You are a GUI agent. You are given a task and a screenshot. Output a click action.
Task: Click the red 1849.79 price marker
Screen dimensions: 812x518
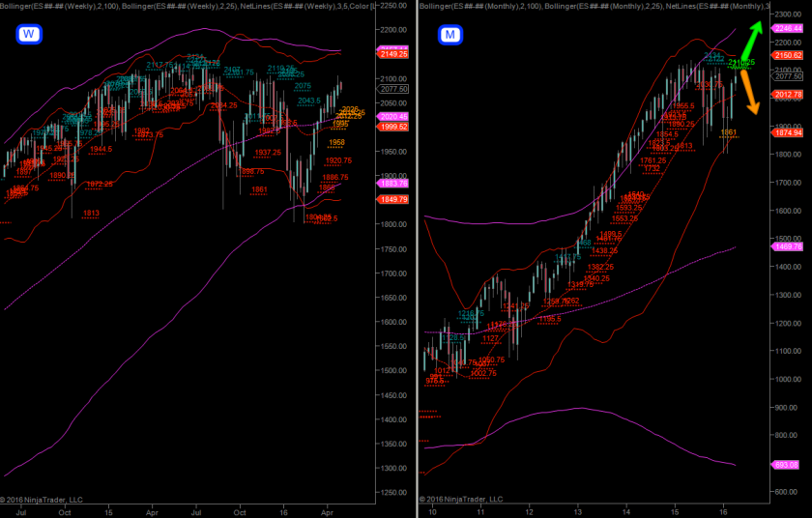click(x=393, y=199)
